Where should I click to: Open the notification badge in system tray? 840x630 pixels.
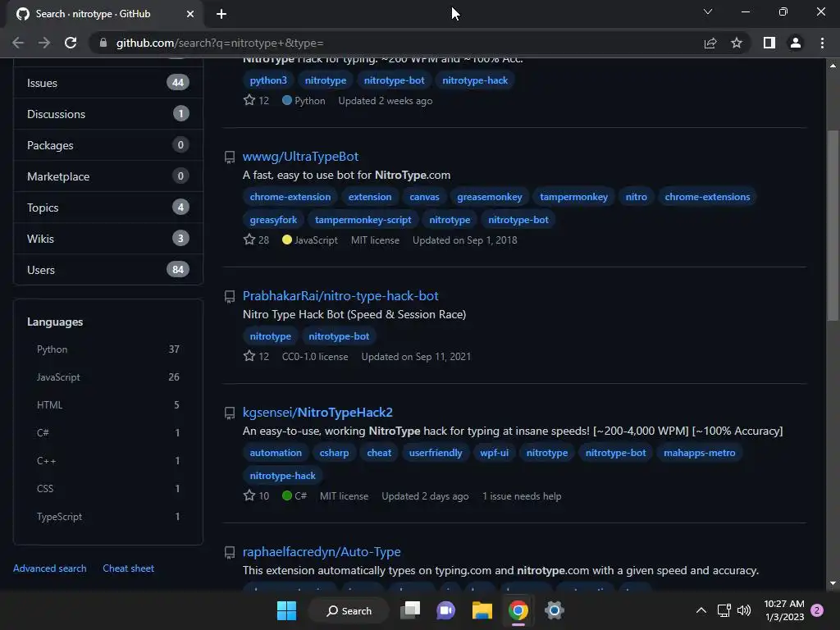click(817, 610)
